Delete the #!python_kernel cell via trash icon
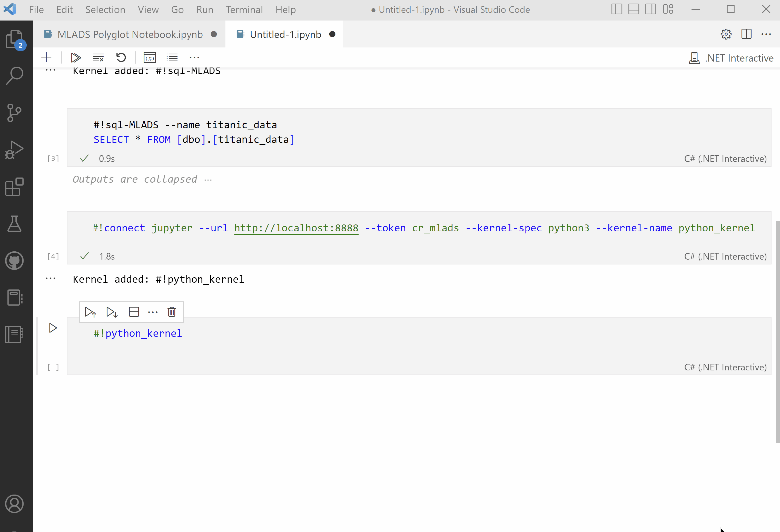Screen dimensions: 780x532 (x=172, y=312)
